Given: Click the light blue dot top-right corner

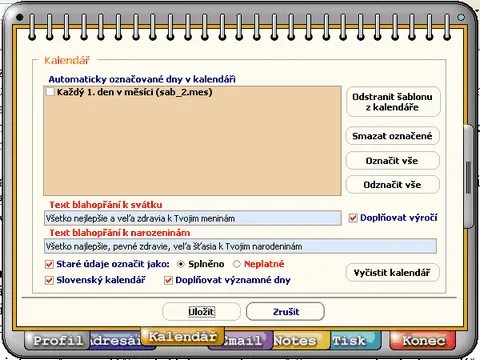Looking at the screenshot, I should tap(461, 17).
